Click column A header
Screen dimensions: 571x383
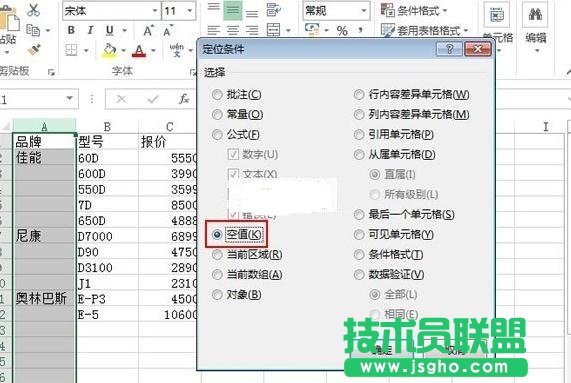tap(44, 126)
